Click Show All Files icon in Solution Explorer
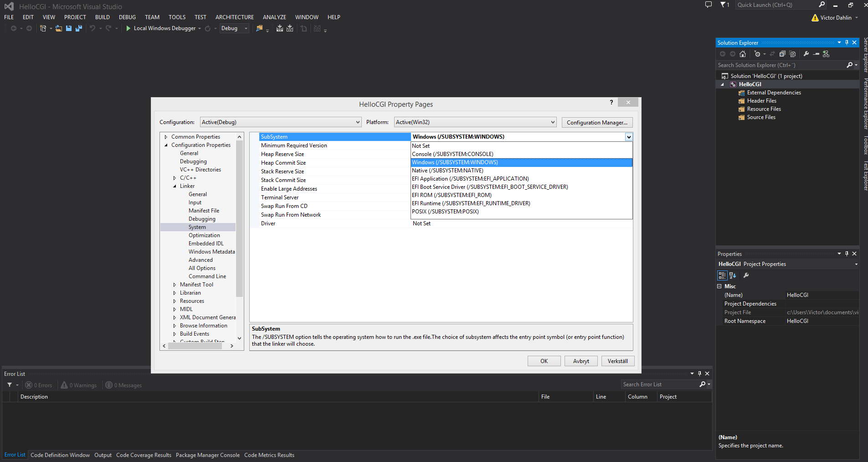This screenshot has width=868, height=462. (x=792, y=54)
